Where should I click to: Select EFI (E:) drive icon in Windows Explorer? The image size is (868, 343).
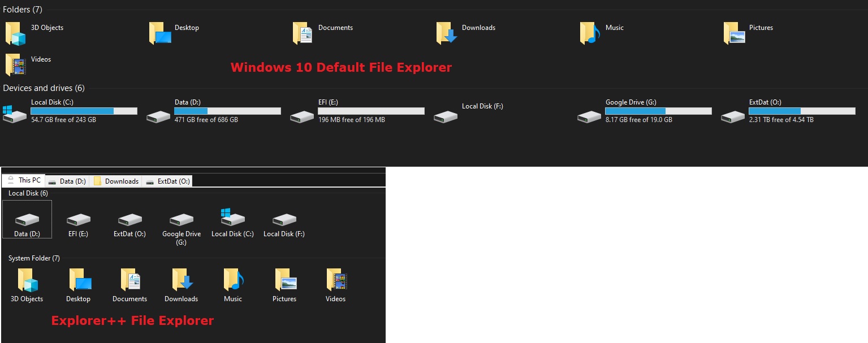point(302,116)
